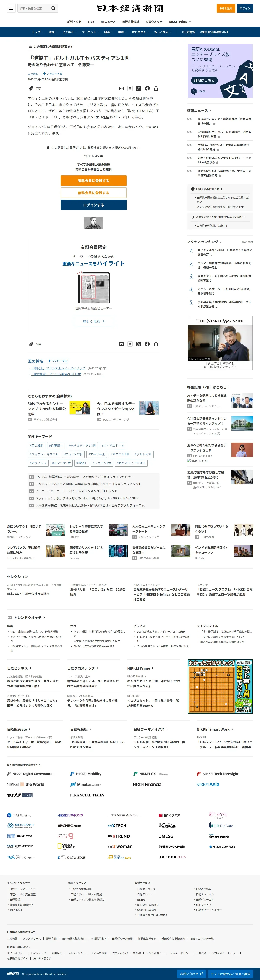Share to note icon under article date
The image size is (260, 980).
130,88
